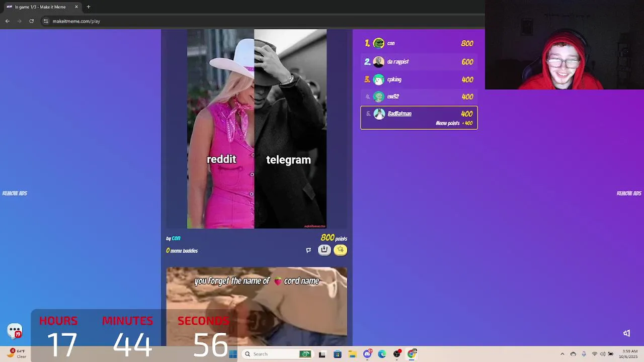644x362 pixels.
Task: Download the reddit telegram meme
Action: [325, 250]
